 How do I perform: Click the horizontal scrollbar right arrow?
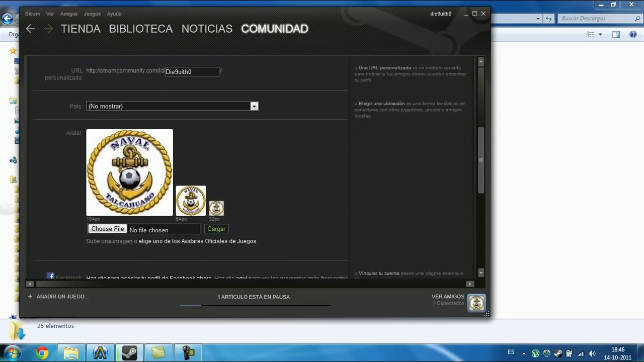[470, 284]
